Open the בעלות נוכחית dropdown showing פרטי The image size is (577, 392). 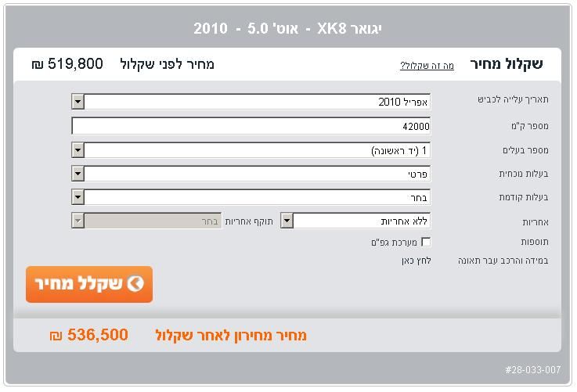point(78,174)
